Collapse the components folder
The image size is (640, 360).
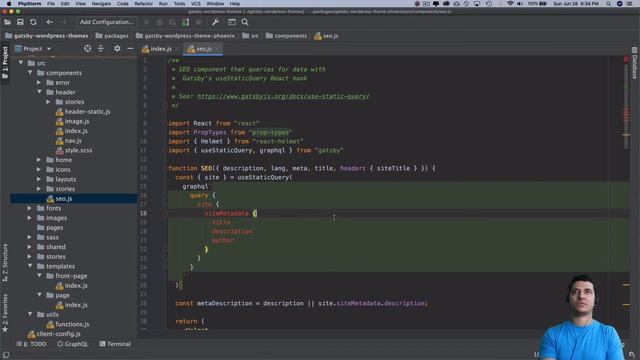coord(30,73)
